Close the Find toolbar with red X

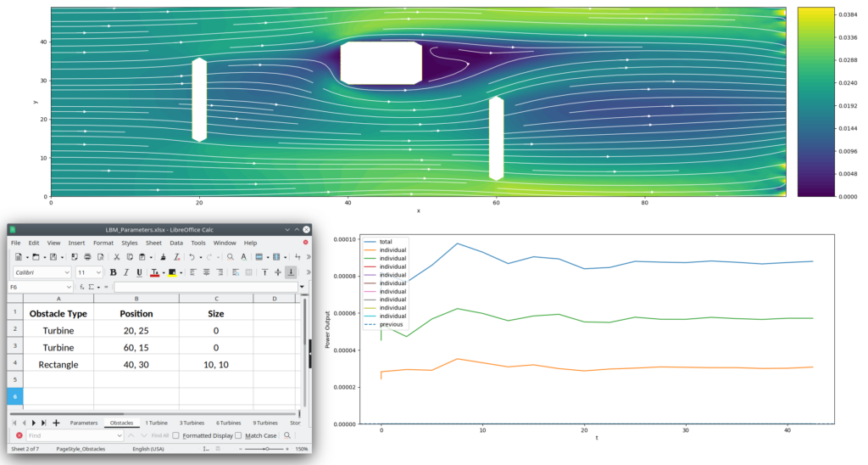19,435
